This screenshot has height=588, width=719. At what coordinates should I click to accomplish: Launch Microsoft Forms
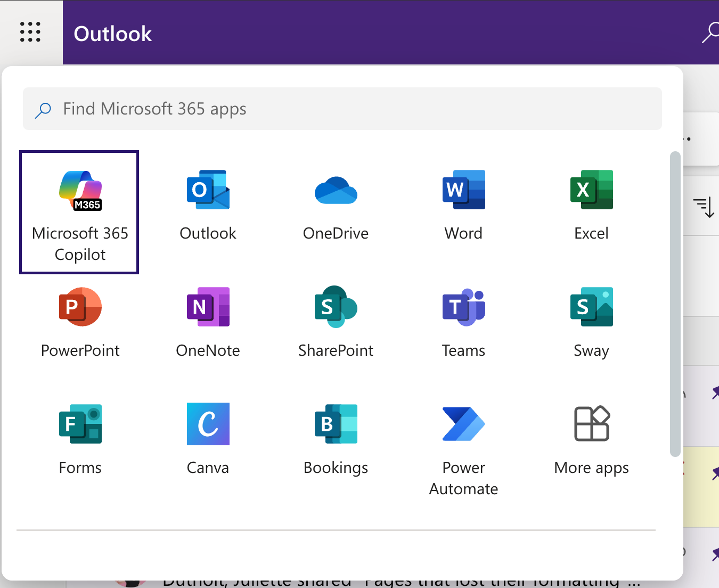point(80,440)
